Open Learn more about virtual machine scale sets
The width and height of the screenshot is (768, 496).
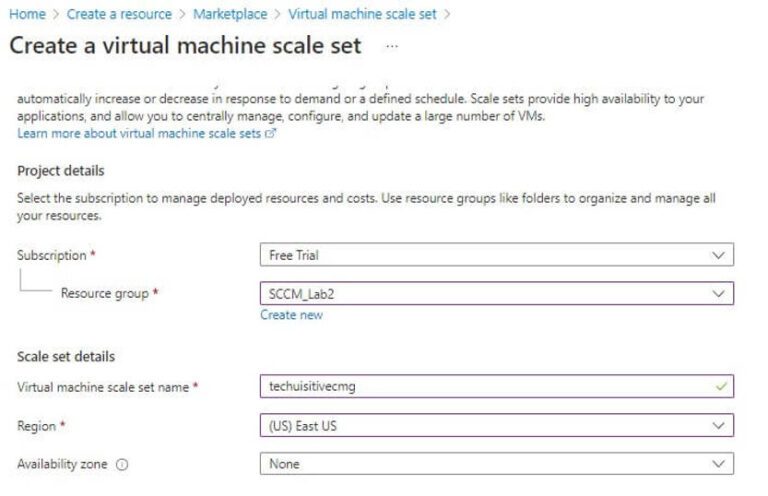[x=139, y=133]
